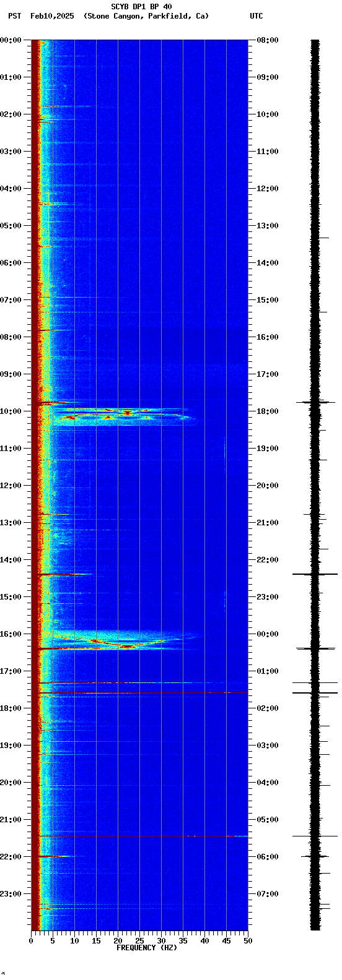Click the UTC axis label "16:00"
This screenshot has width=342, height=980.
(x=268, y=337)
